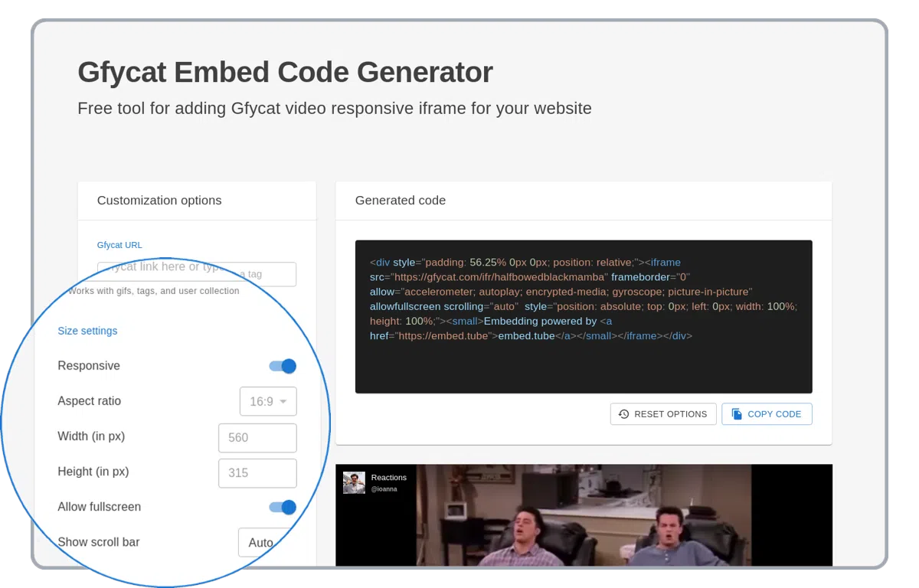
Task: Click inside the generated code block
Action: coord(584,315)
